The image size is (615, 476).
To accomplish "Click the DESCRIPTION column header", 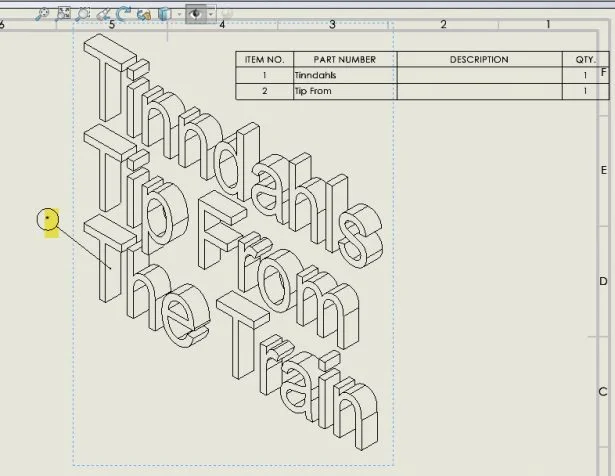I will 478,60.
